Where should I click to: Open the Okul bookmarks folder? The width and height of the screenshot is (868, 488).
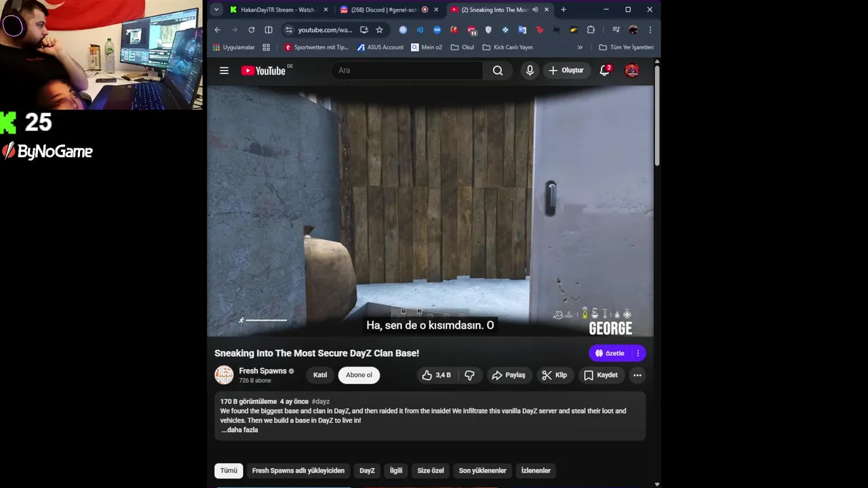(462, 47)
